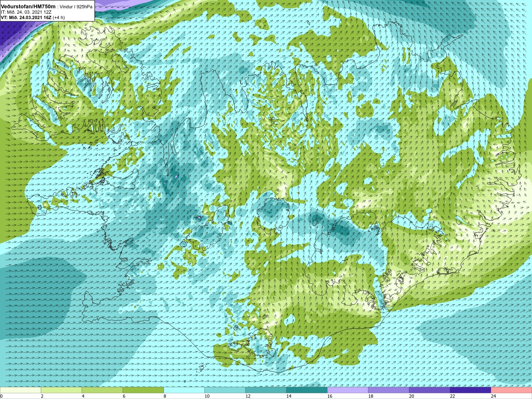Click the legend scale number '20'
The width and height of the screenshot is (532, 399).
pyautogui.click(x=411, y=397)
